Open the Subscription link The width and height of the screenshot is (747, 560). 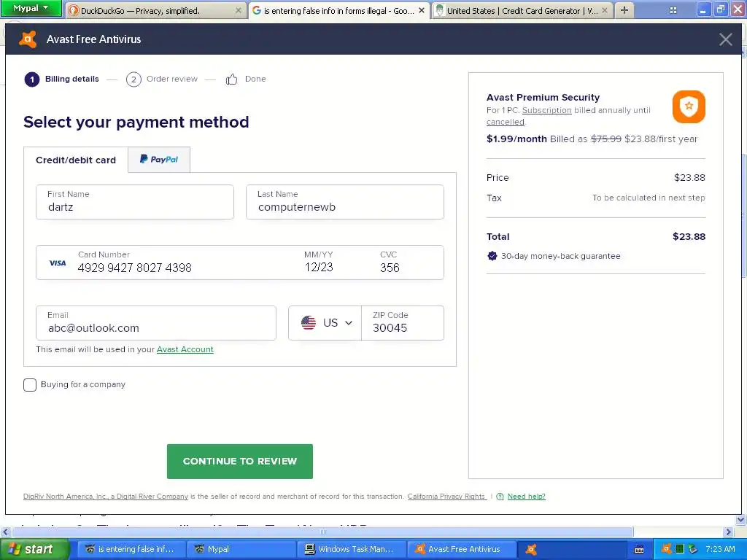pyautogui.click(x=546, y=110)
